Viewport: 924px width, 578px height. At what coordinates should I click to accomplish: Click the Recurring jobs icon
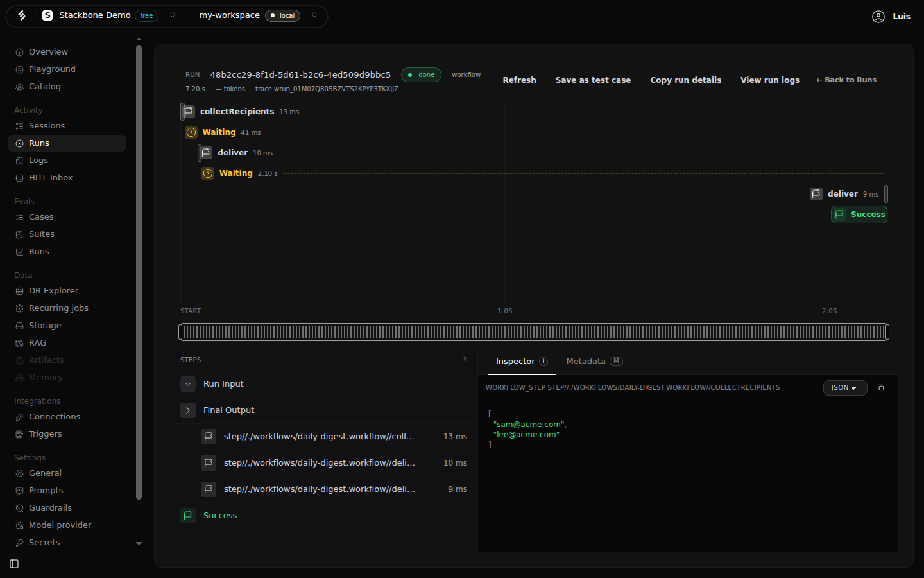tap(19, 308)
